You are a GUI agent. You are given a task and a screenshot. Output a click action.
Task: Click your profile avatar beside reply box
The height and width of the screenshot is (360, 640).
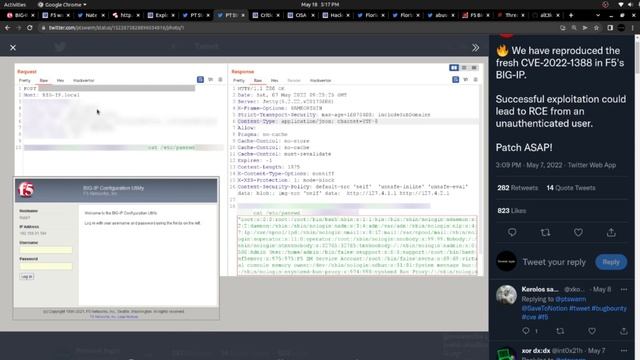click(506, 261)
